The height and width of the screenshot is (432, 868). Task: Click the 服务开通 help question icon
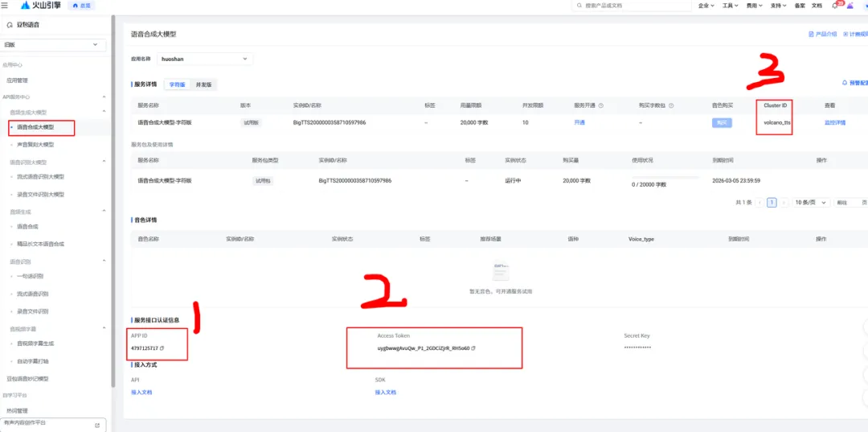600,105
